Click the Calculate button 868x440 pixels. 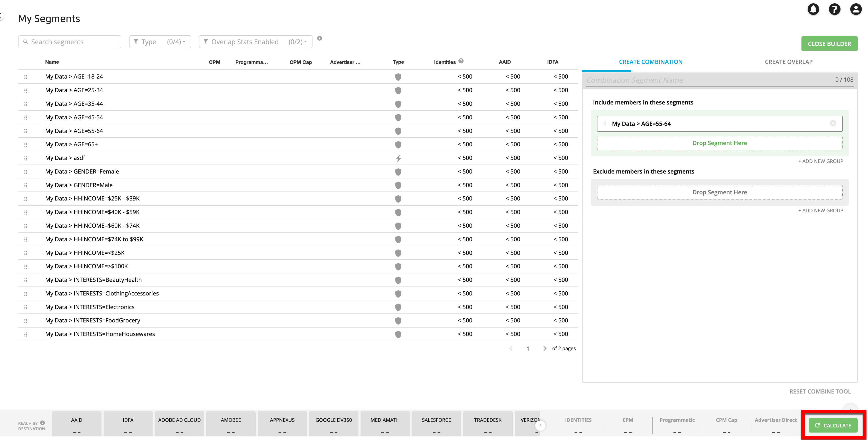click(x=833, y=426)
